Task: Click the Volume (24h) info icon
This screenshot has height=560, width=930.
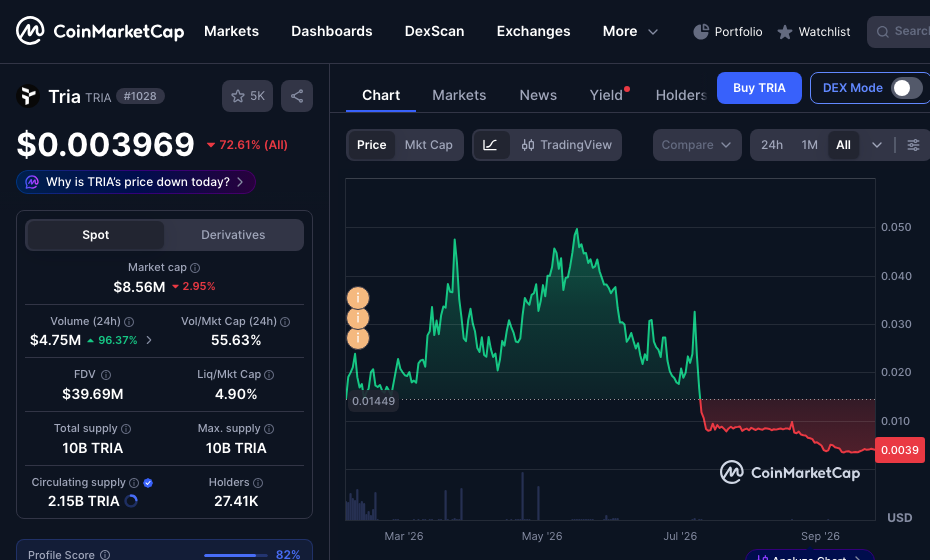Action: point(129,322)
